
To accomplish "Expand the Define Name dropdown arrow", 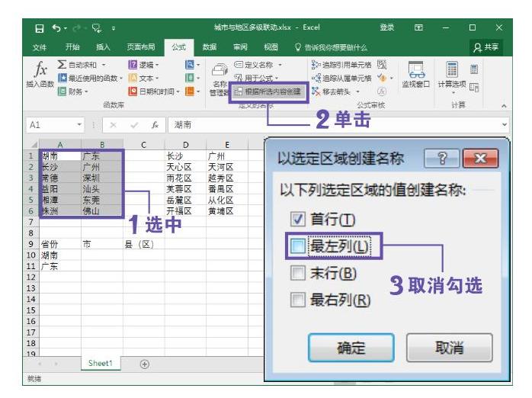I will click(x=280, y=65).
